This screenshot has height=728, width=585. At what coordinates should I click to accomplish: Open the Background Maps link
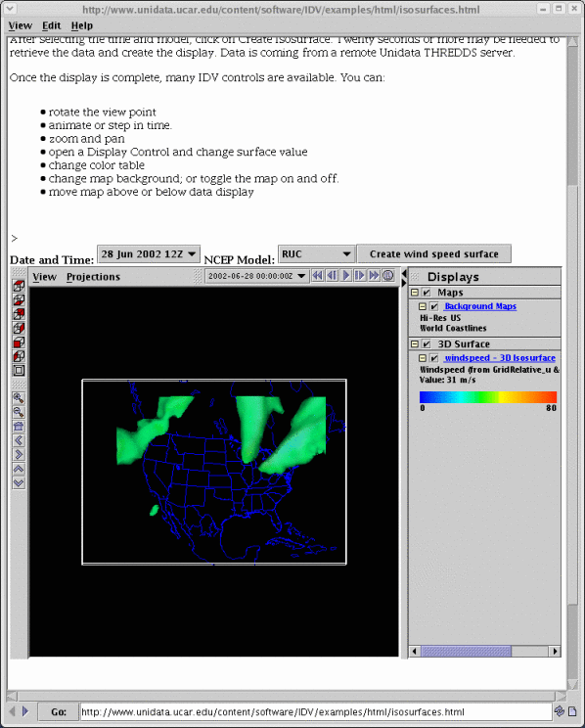pos(480,306)
